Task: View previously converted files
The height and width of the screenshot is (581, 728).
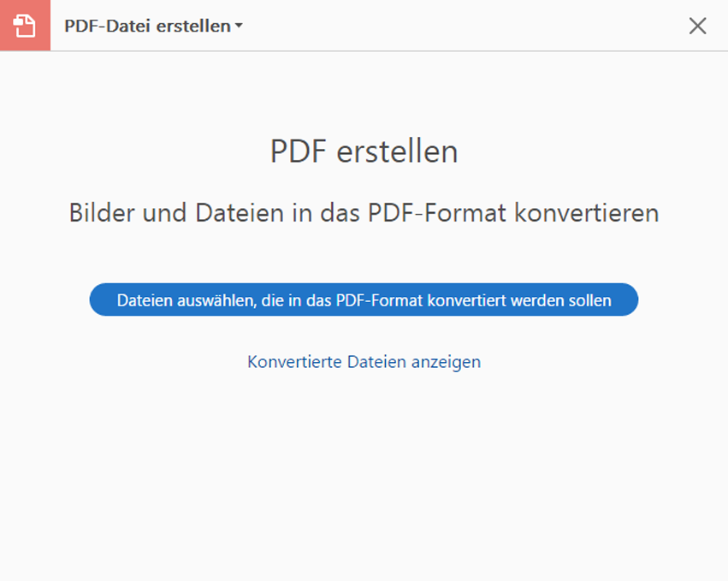Action: click(x=364, y=362)
